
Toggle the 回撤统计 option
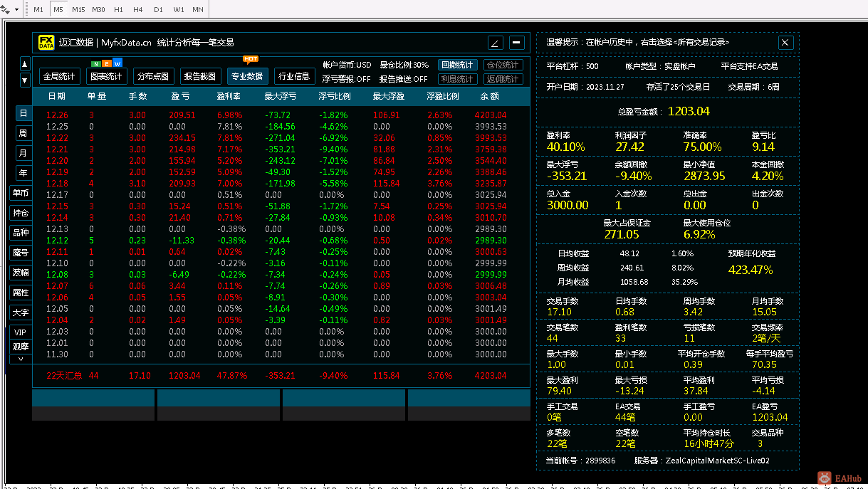pyautogui.click(x=457, y=65)
